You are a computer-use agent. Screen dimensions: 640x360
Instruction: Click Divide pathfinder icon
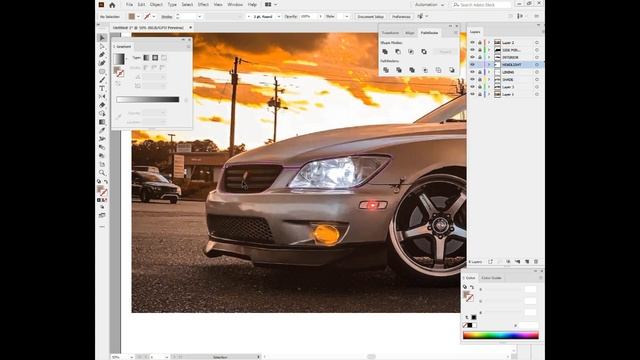coord(386,70)
